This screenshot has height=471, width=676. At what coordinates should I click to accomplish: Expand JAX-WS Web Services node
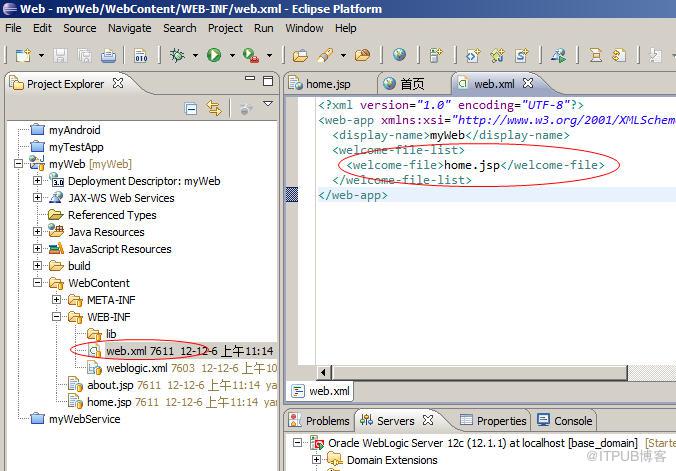click(x=38, y=198)
